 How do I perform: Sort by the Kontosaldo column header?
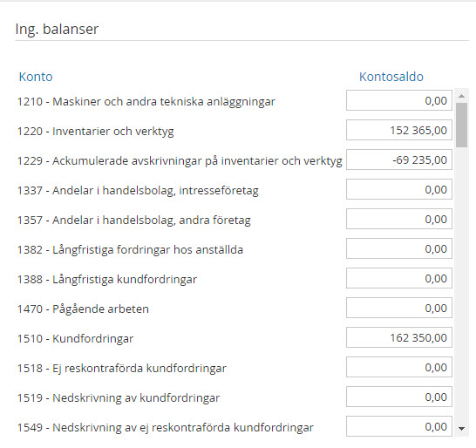391,77
